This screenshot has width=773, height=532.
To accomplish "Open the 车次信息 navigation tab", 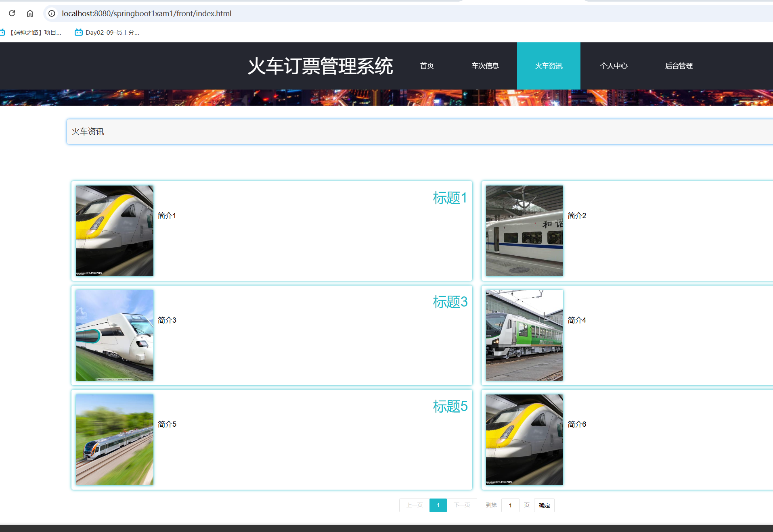I will click(485, 66).
